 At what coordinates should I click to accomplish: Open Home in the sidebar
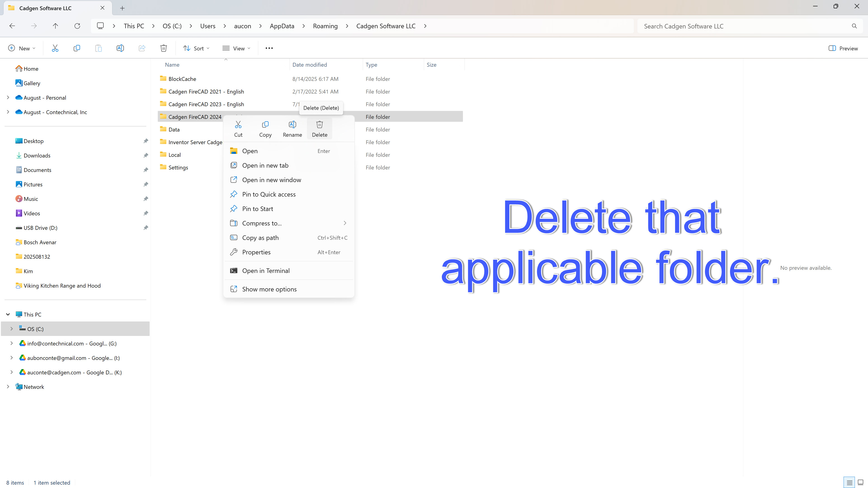31,68
